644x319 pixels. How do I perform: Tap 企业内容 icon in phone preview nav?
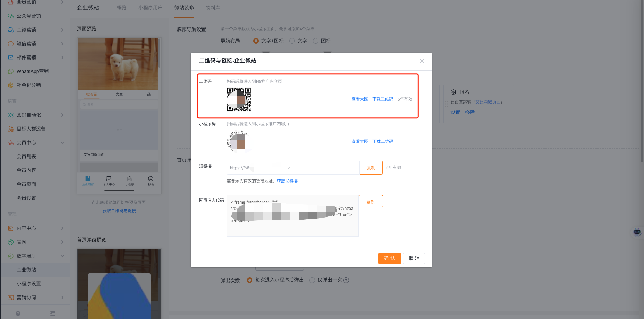coord(88,179)
